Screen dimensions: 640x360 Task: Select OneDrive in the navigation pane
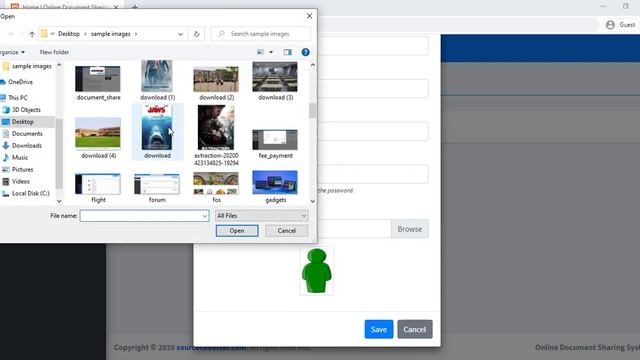pyautogui.click(x=20, y=82)
